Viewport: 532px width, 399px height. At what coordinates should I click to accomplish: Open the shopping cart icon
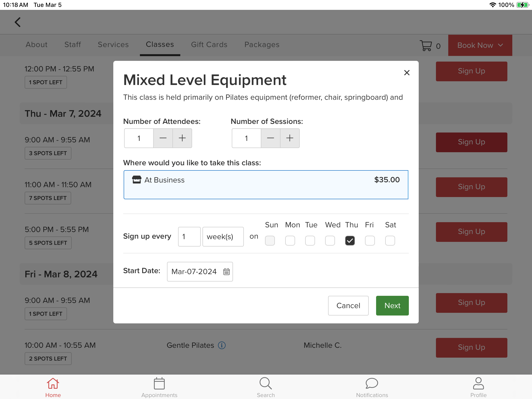(x=426, y=46)
